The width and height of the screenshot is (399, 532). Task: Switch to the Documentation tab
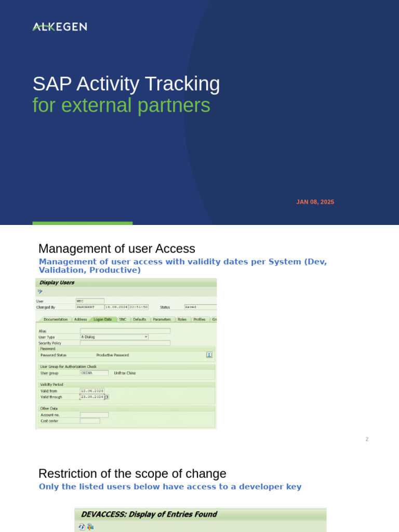point(55,320)
